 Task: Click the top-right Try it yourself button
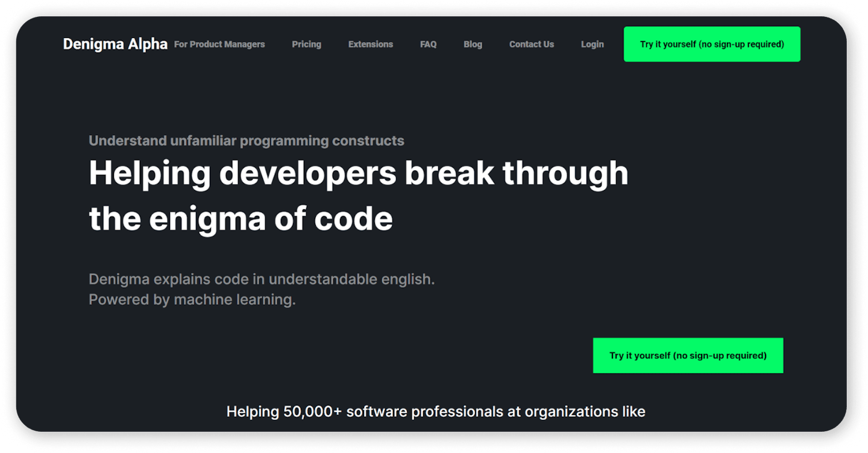711,44
